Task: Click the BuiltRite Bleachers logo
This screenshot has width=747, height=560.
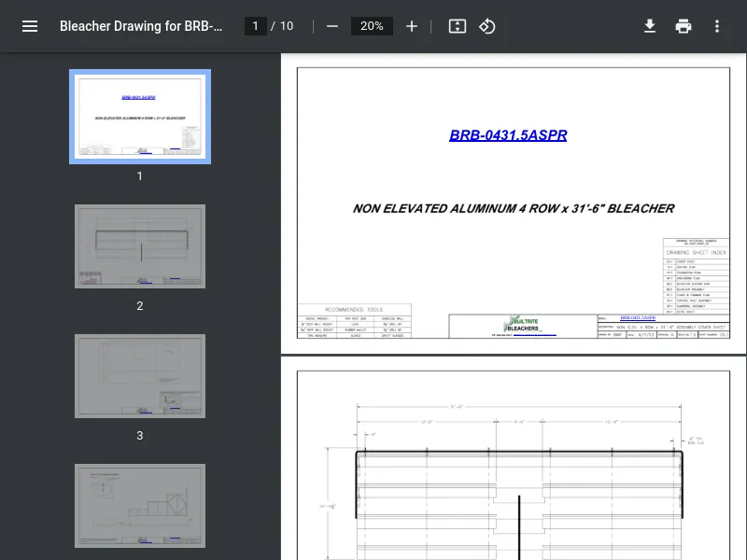Action: [x=523, y=325]
